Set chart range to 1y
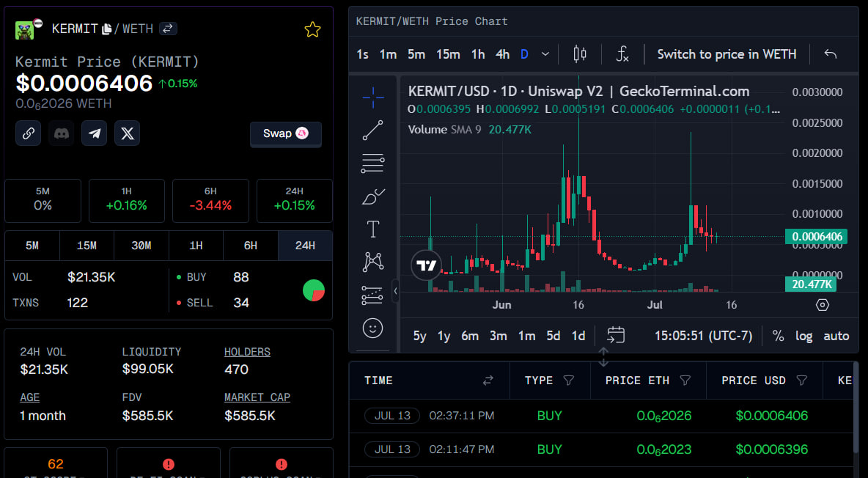The image size is (868, 478). (x=444, y=336)
